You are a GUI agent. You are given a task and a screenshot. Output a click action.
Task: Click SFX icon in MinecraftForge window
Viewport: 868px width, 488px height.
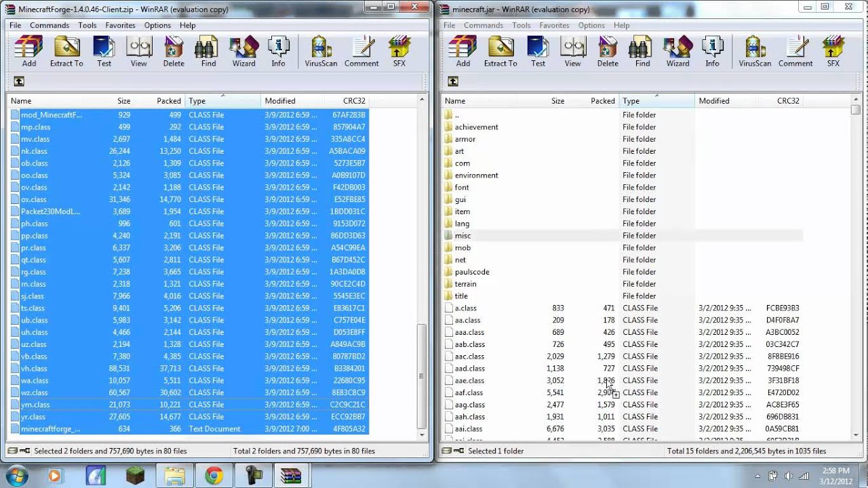coord(399,52)
